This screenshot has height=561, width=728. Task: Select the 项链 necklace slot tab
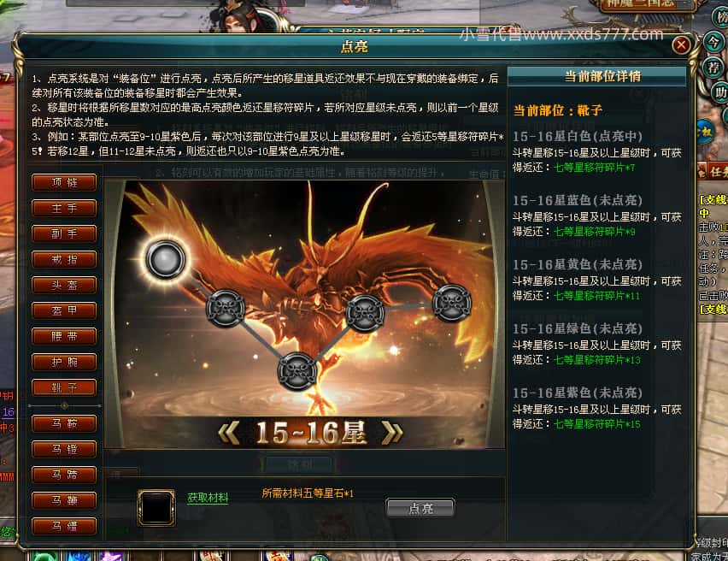pos(64,182)
